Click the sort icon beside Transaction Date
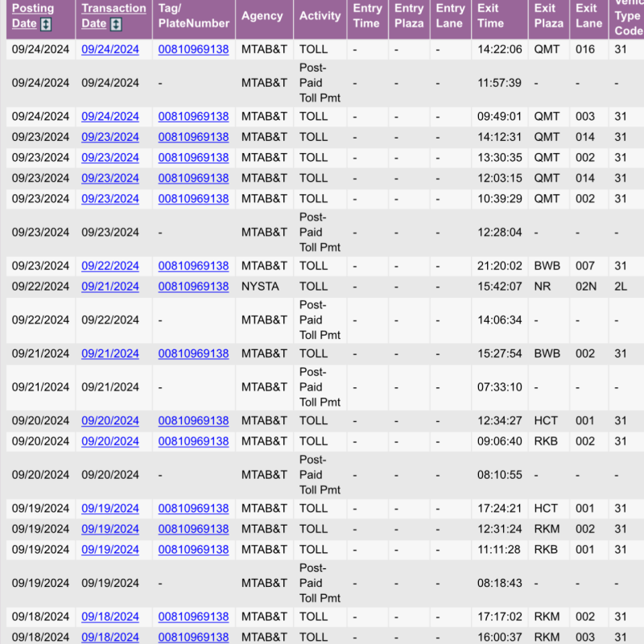Viewport: 644px width, 644px height. (116, 24)
